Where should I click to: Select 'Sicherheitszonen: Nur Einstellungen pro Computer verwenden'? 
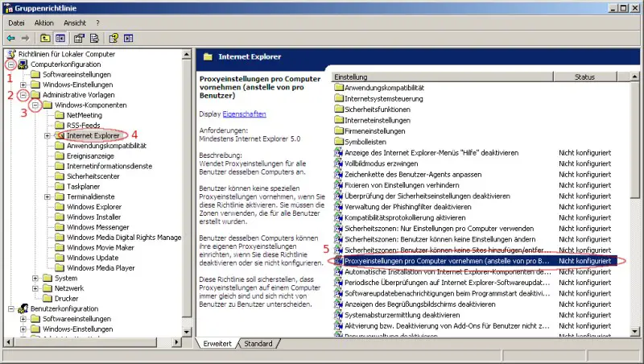pos(439,229)
